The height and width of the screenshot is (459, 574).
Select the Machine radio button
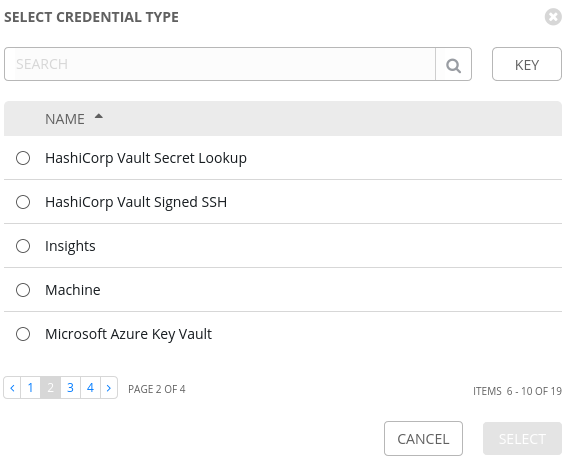23,290
